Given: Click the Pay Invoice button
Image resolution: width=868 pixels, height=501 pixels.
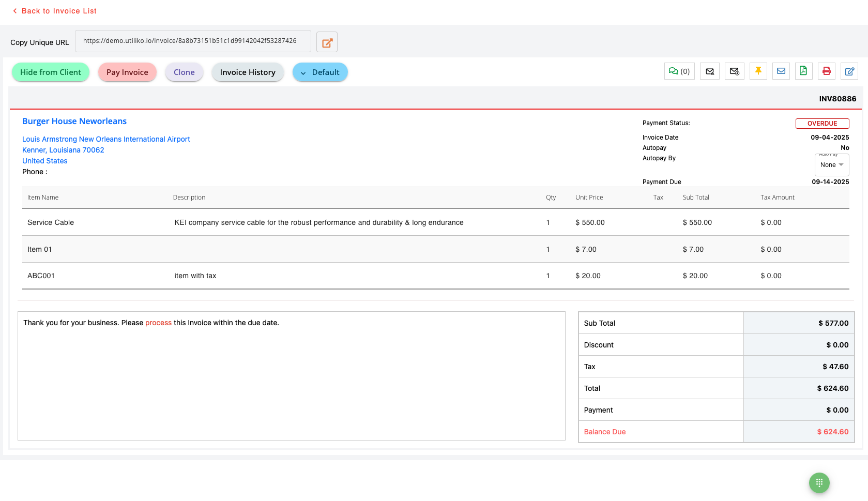Looking at the screenshot, I should point(127,72).
